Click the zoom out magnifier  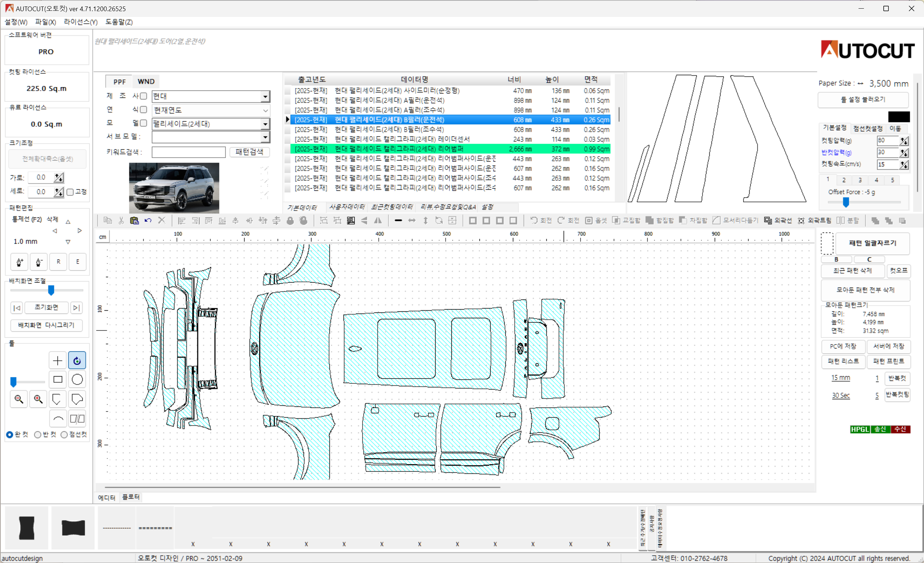19,399
